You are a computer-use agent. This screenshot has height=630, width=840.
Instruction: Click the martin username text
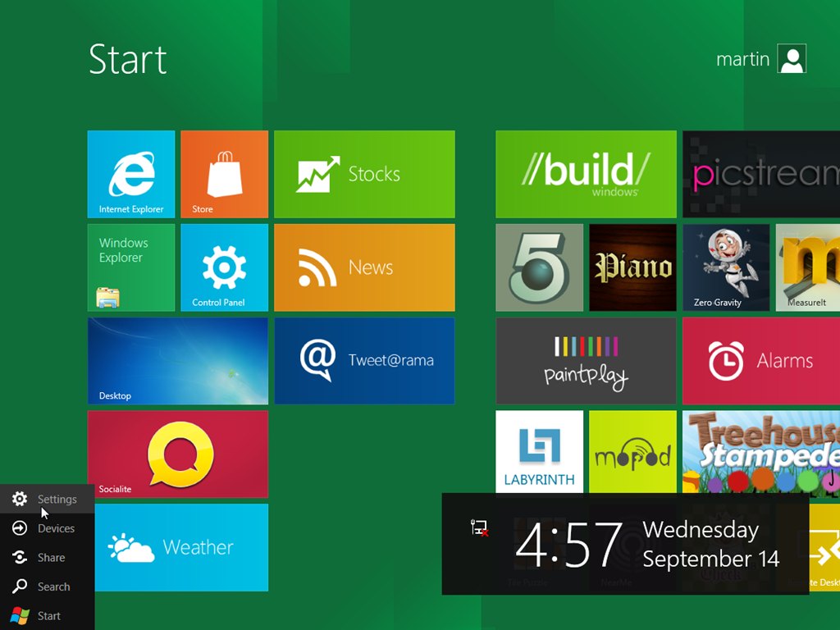coord(742,59)
